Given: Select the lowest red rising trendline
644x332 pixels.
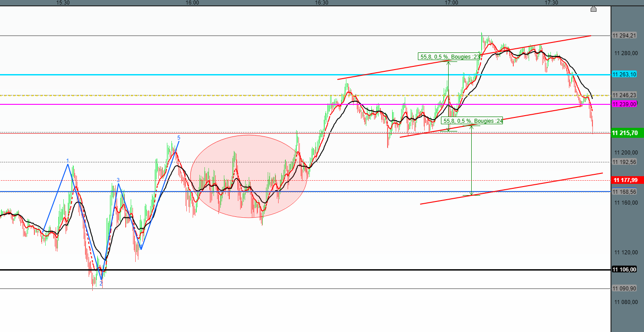Looking at the screenshot, I should pos(511,188).
